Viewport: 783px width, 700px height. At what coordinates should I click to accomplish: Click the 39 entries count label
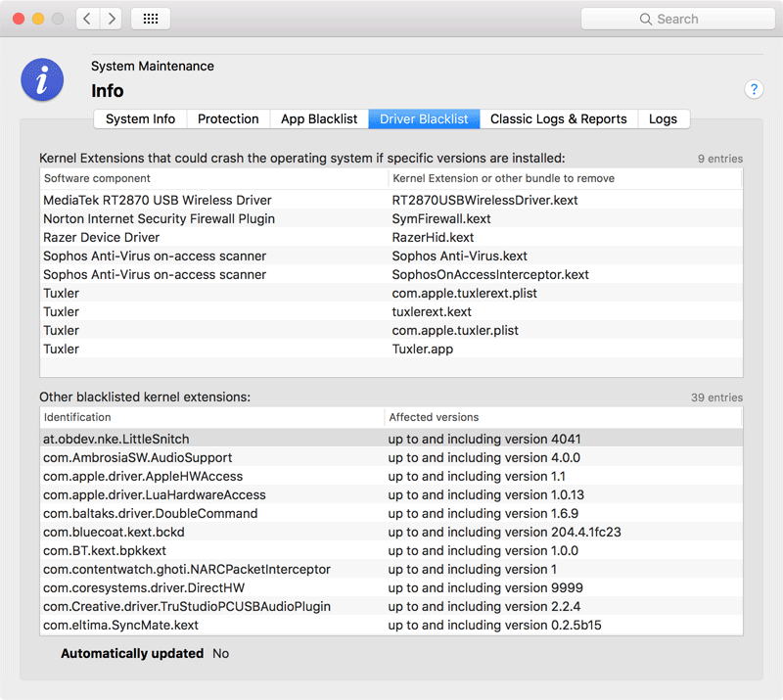tap(716, 397)
